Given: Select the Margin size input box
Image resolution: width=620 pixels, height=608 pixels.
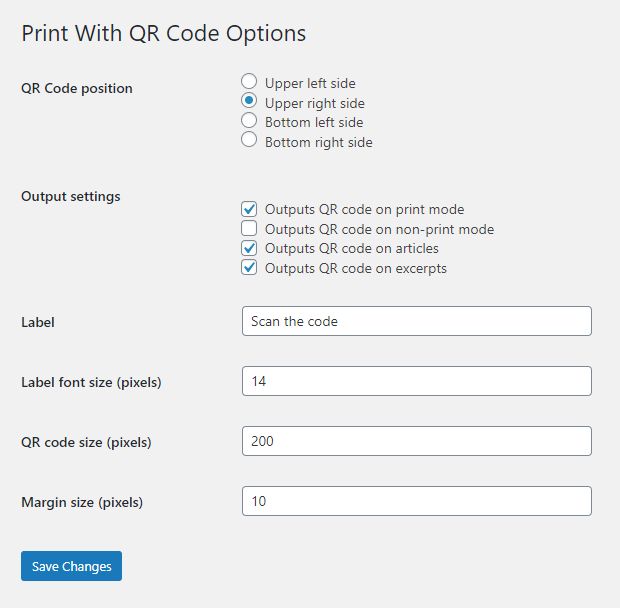Looking at the screenshot, I should (x=416, y=501).
